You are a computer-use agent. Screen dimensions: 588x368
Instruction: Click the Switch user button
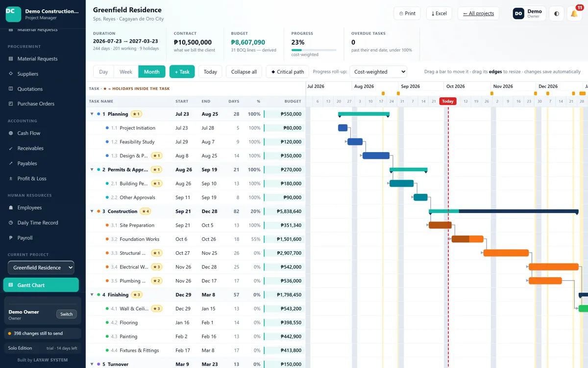click(67, 314)
